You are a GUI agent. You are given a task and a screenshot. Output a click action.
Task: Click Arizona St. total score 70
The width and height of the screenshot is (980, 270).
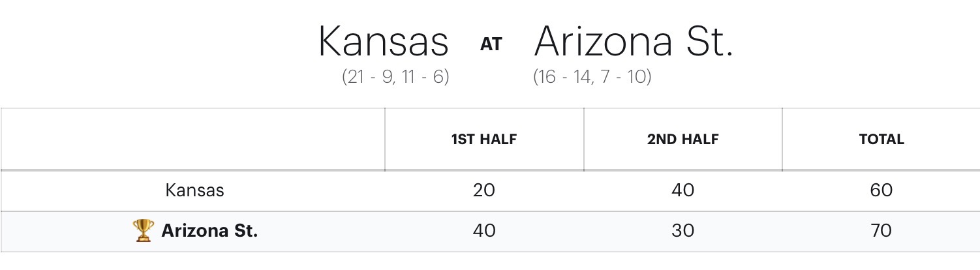click(x=881, y=231)
